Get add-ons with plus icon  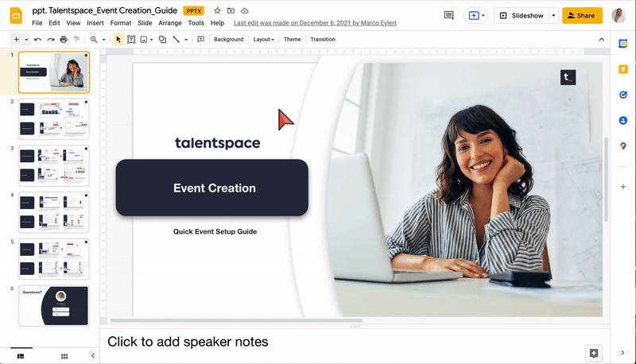pyautogui.click(x=623, y=187)
